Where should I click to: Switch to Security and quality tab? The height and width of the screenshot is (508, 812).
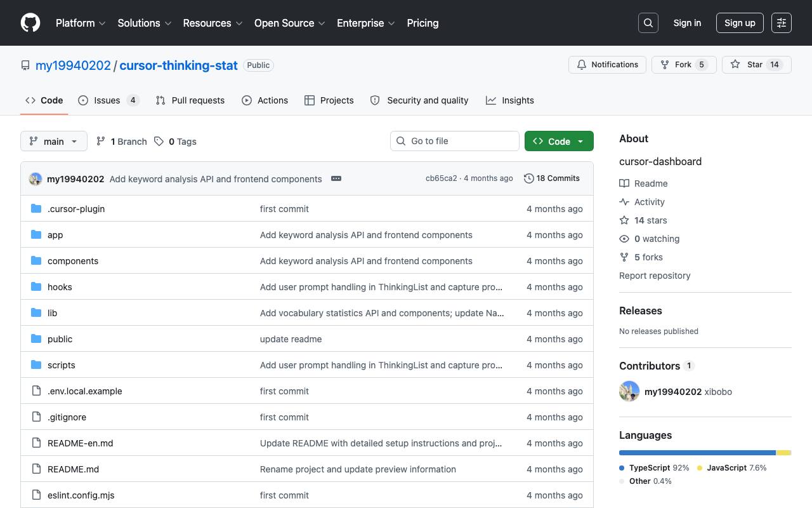pyautogui.click(x=419, y=100)
